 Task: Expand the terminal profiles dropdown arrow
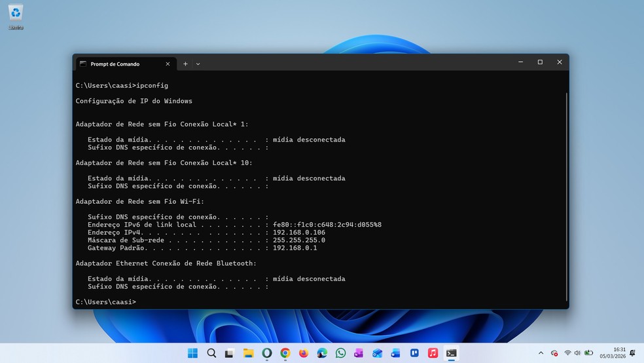(x=198, y=64)
